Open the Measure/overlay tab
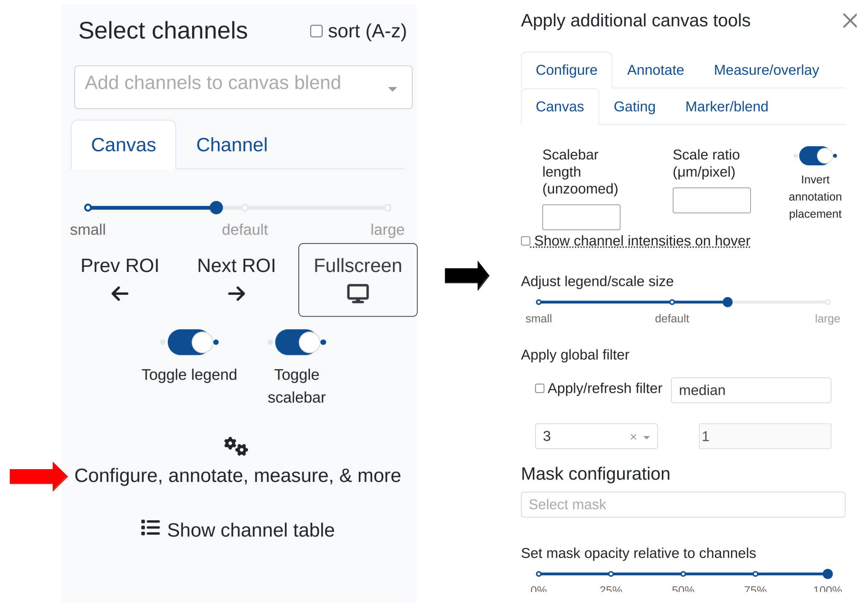This screenshot has width=868, height=602. point(766,70)
